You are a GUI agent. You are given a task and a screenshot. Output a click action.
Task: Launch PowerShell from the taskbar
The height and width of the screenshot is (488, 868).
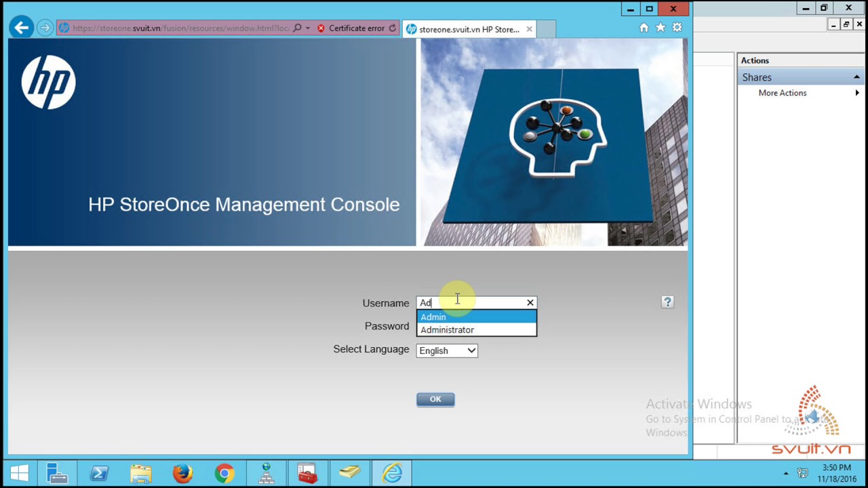[99, 472]
